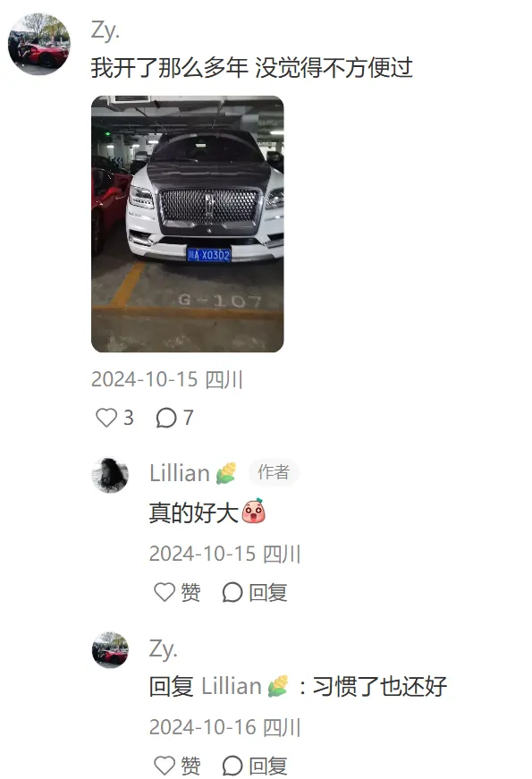Tap heart icon on Lillian's reply
The width and height of the screenshot is (532, 779).
point(165,592)
